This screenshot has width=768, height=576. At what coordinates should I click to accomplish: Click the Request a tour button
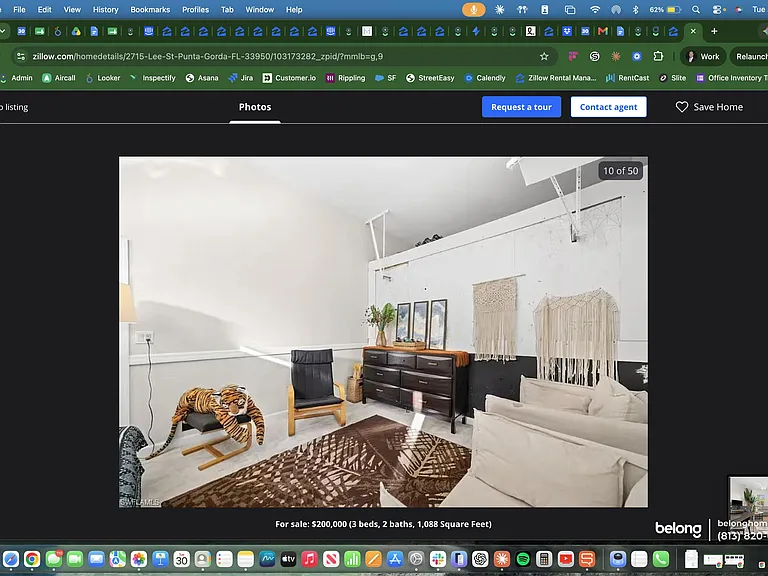(x=521, y=107)
